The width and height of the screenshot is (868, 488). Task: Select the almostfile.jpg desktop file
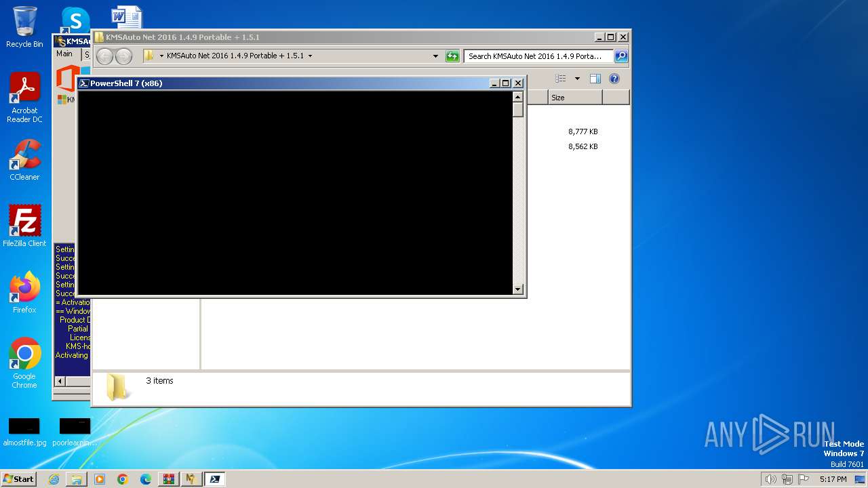click(x=24, y=432)
